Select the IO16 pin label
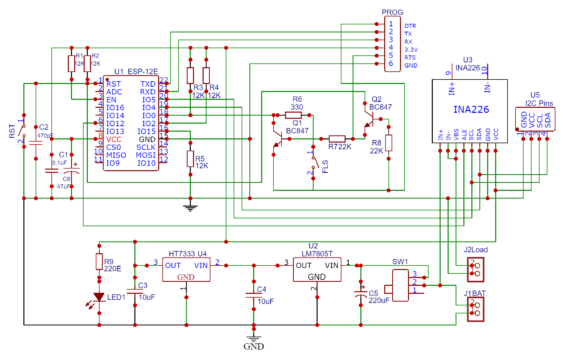 tap(115, 107)
